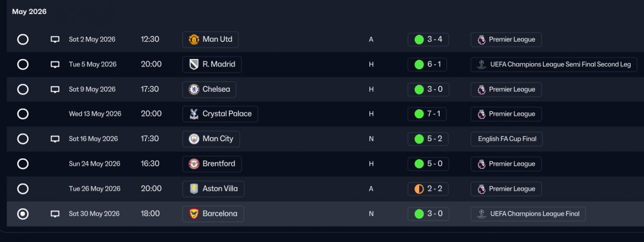
Task: Open the English FA Cup Final competition
Action: 507,139
